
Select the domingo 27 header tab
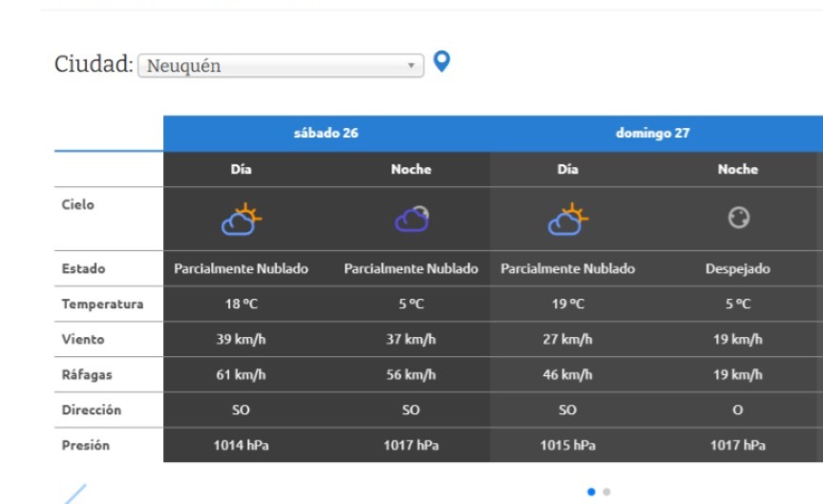coord(653,134)
